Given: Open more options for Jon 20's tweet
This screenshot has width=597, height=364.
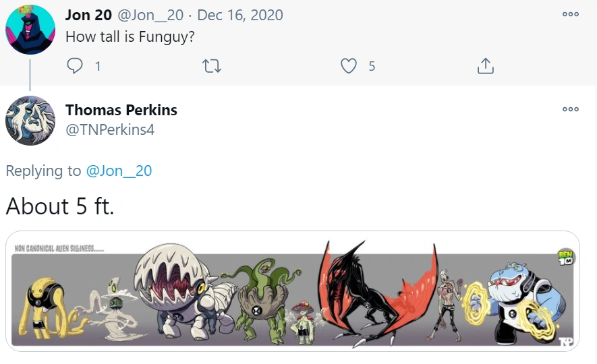Looking at the screenshot, I should [570, 14].
